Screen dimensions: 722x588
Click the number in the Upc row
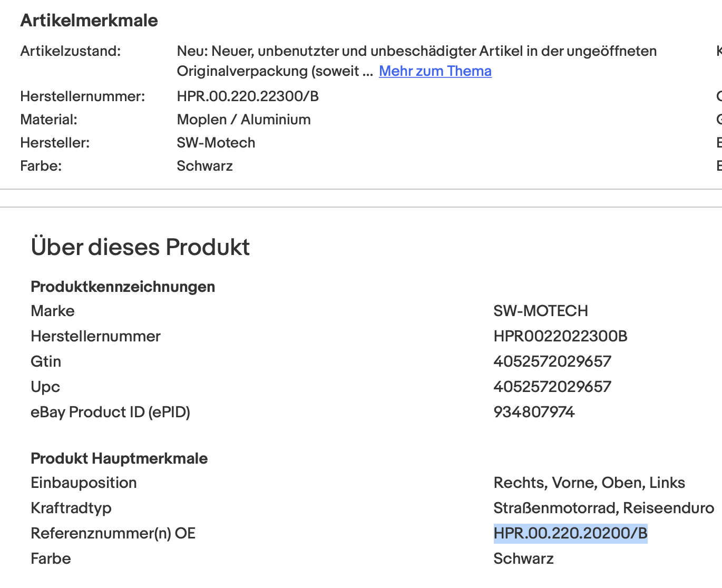[552, 387]
